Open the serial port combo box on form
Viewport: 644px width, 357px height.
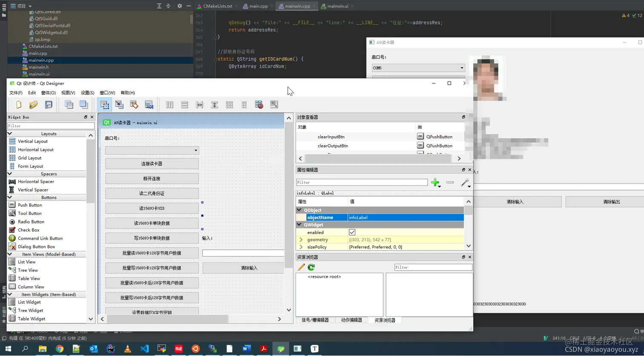coord(152,150)
